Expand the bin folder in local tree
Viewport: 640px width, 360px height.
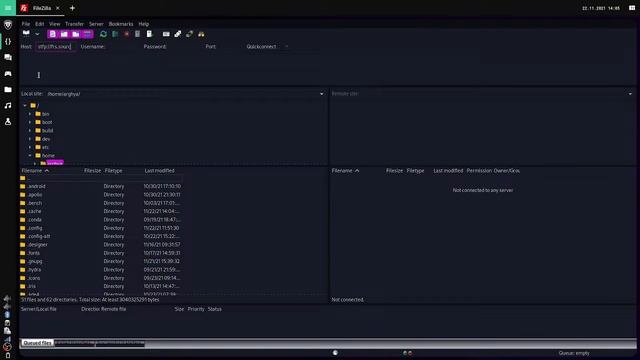coord(30,114)
